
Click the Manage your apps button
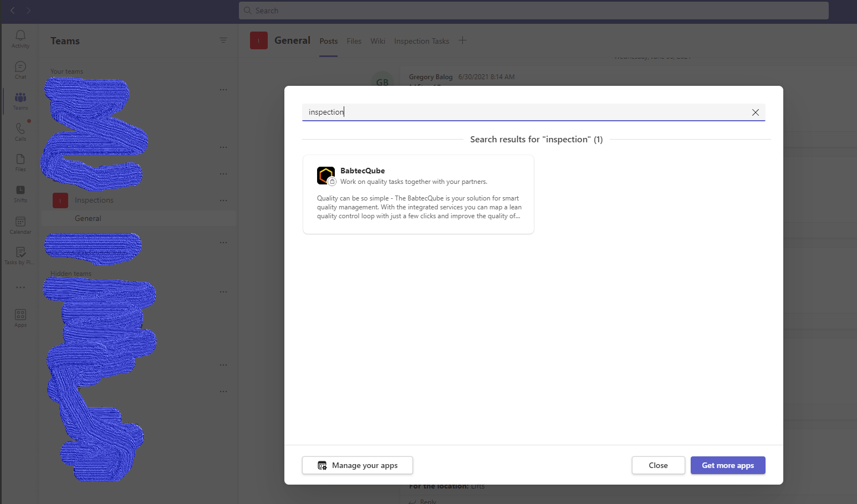pyautogui.click(x=358, y=465)
